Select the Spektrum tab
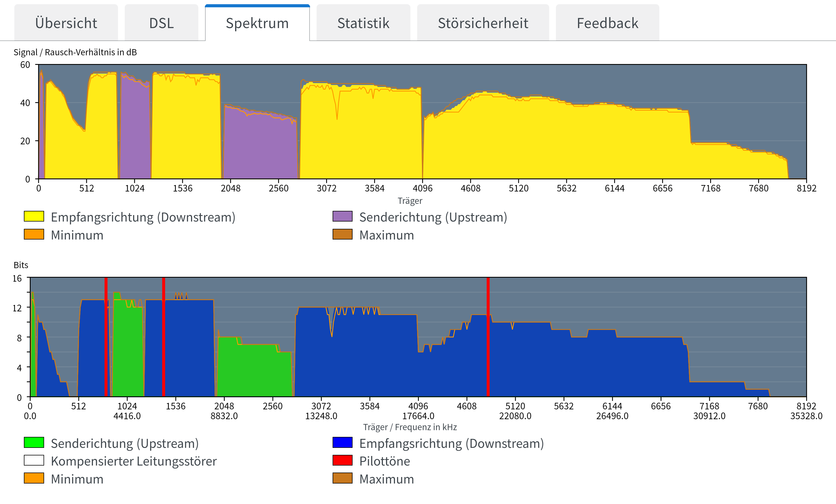 point(258,23)
